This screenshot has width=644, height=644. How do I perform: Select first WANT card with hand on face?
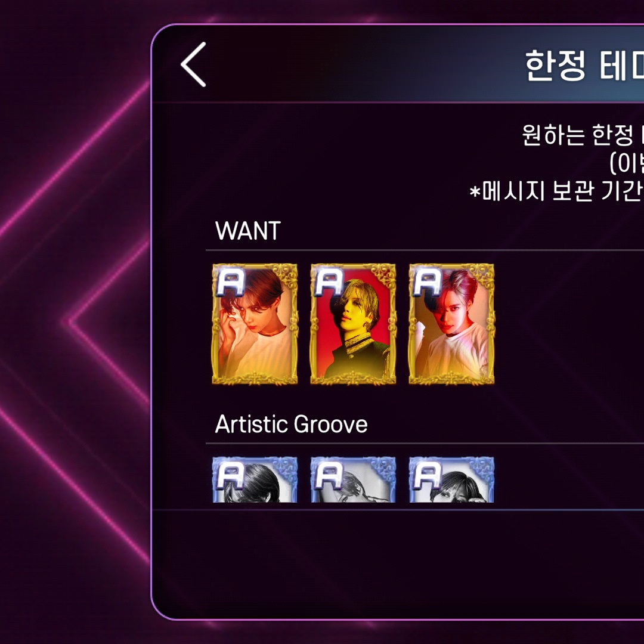coord(255,324)
